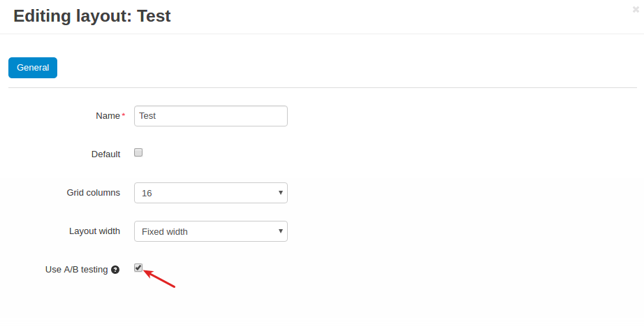Screen dimensions: 644x327
Task: Tick the Default checkbox
Action: coord(138,152)
